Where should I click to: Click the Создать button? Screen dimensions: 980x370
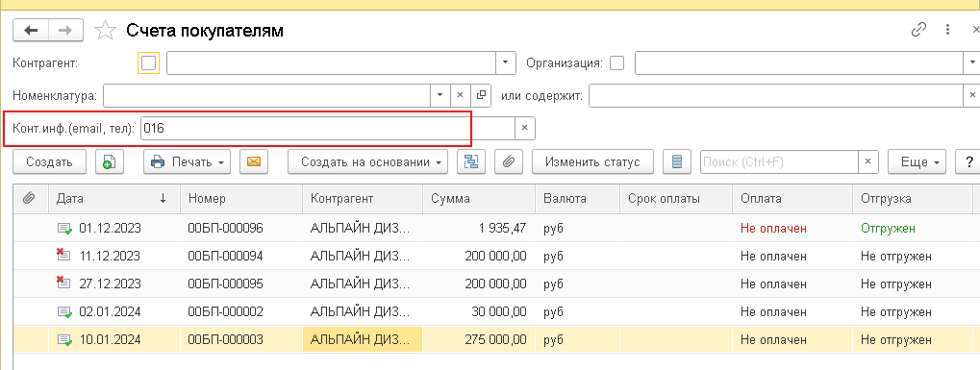[49, 161]
